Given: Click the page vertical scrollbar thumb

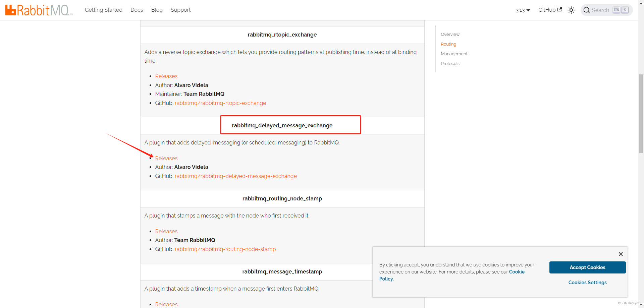Looking at the screenshot, I should (641, 114).
